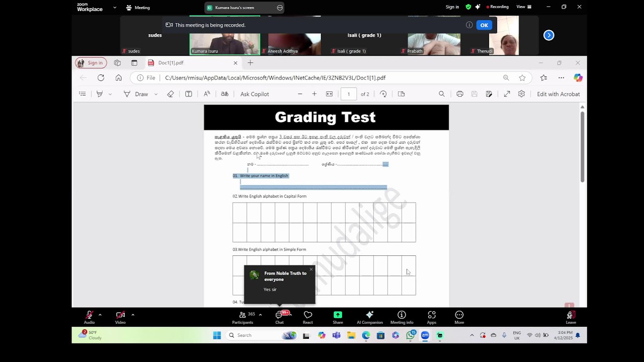
Task: Enter PDF full screen mode
Action: [507, 94]
